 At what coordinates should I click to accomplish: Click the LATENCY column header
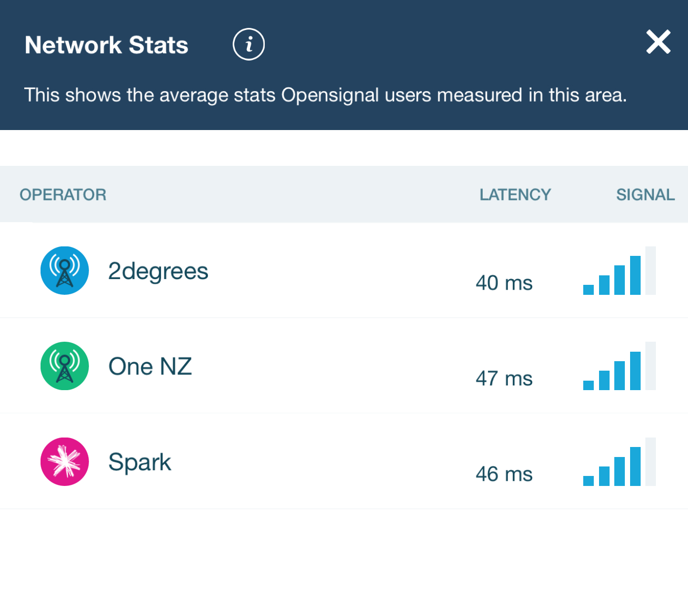click(515, 195)
